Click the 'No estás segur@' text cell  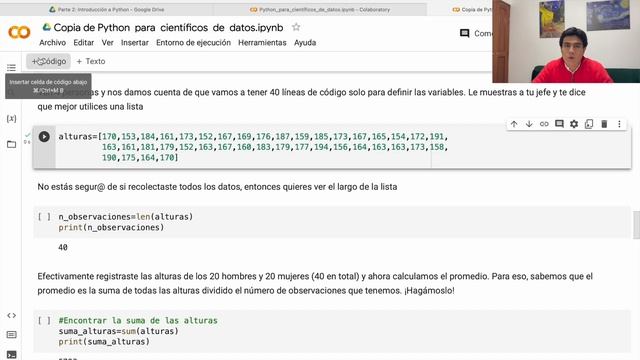217,187
